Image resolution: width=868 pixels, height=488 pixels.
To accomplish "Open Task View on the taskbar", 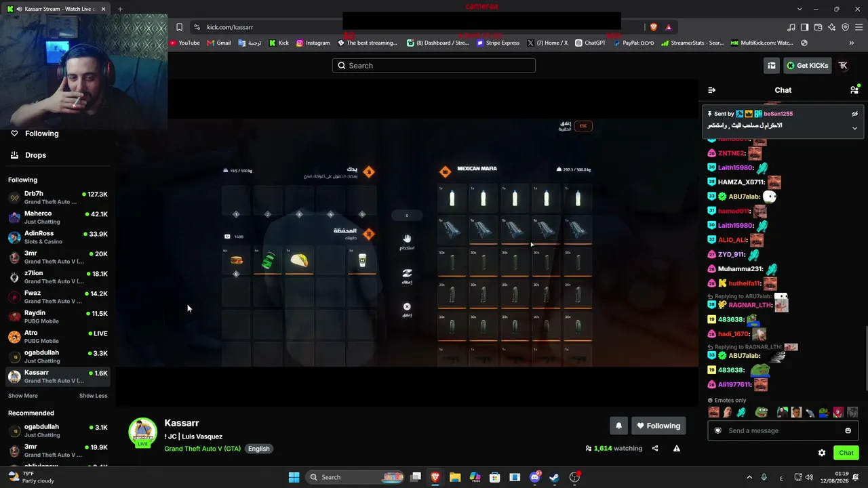I will coord(416,477).
